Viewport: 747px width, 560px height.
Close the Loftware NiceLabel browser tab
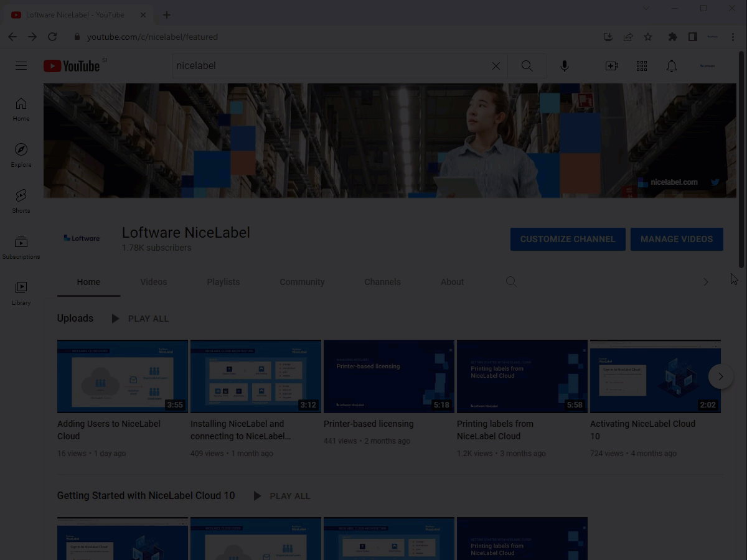143,15
